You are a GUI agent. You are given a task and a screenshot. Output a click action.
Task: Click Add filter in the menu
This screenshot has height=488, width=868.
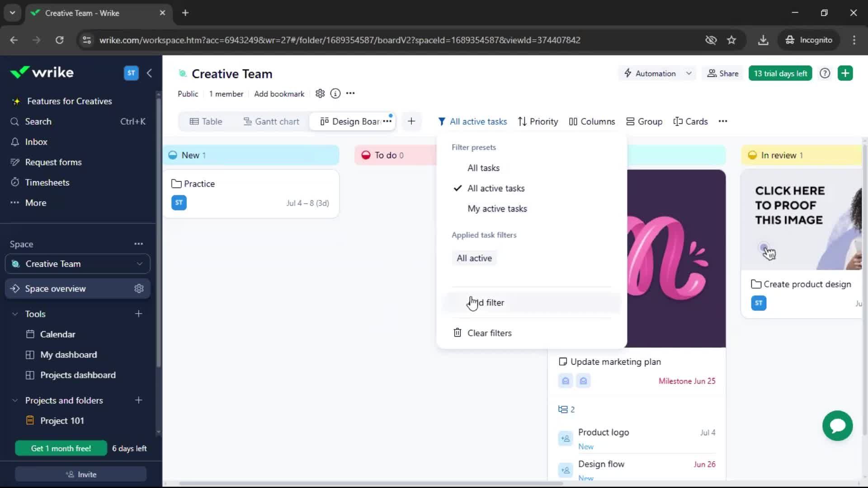(x=532, y=303)
